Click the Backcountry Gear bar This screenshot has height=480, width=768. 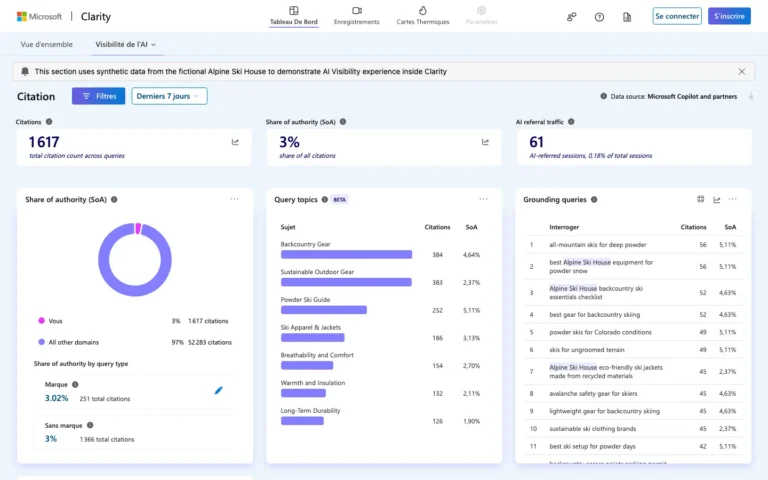click(346, 254)
